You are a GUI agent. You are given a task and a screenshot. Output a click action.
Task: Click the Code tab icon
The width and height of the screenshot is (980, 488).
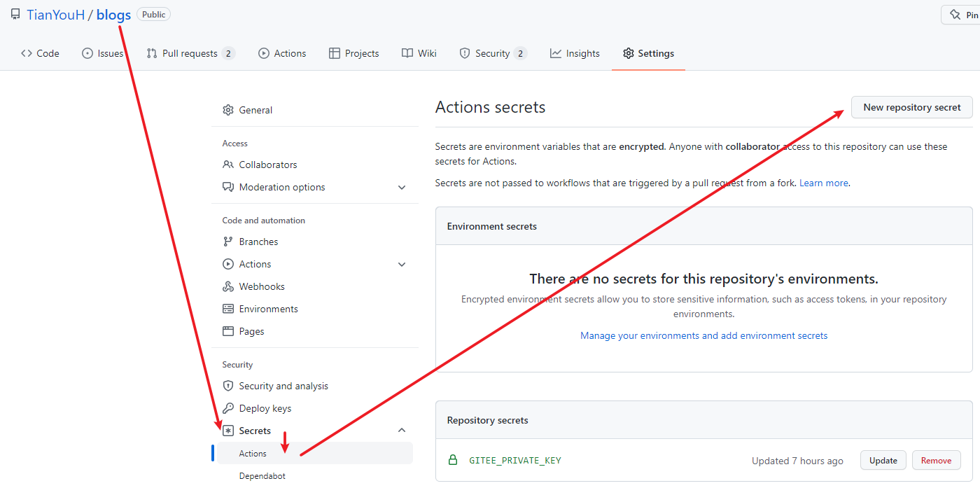point(27,53)
